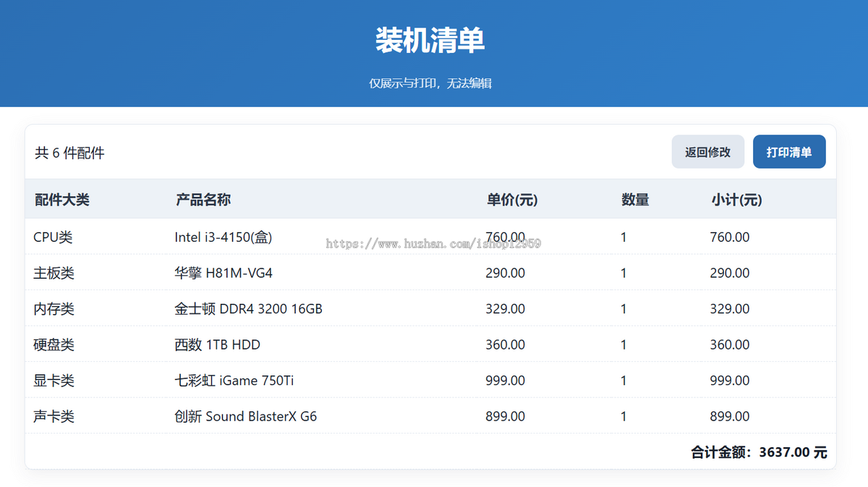This screenshot has height=487, width=868.
Task: Select the CPU类 category cell
Action: 53,237
